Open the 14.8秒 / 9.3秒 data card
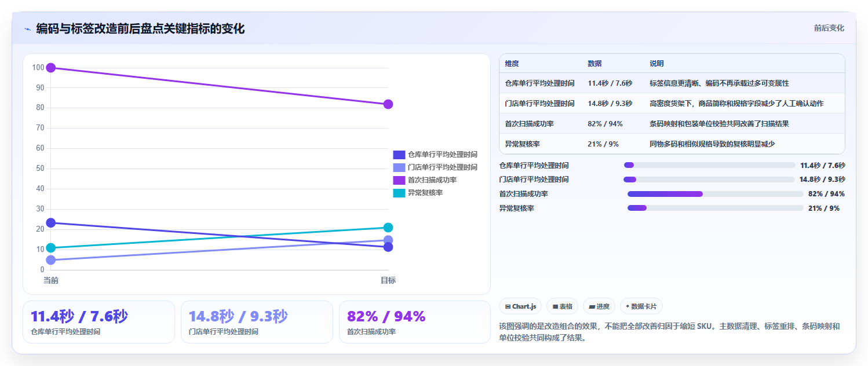The height and width of the screenshot is (366, 868). [x=257, y=322]
